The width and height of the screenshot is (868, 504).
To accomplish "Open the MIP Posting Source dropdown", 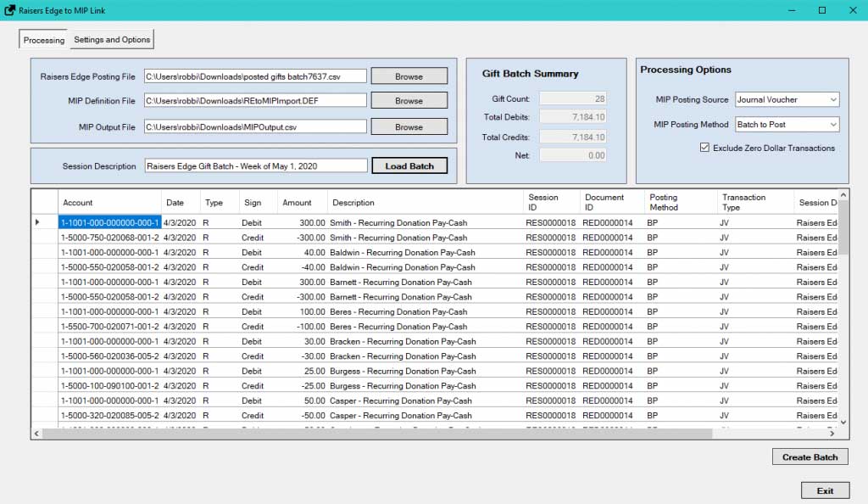I will (787, 99).
